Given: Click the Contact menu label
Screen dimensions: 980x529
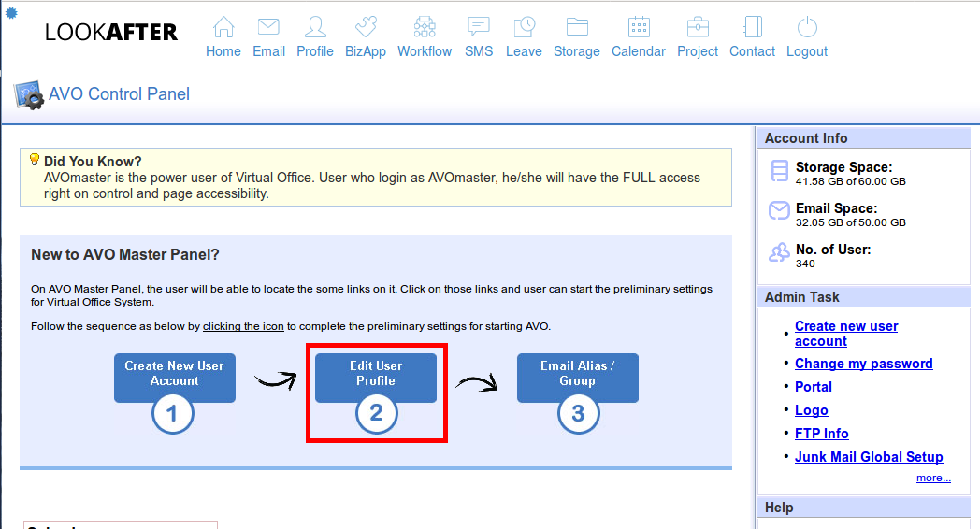Looking at the screenshot, I should click(x=753, y=51).
